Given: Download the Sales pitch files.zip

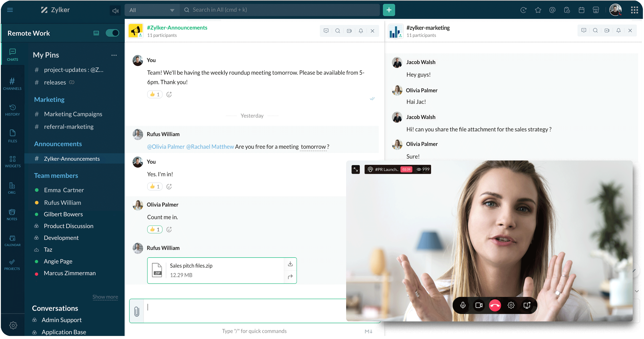Looking at the screenshot, I should click(290, 264).
